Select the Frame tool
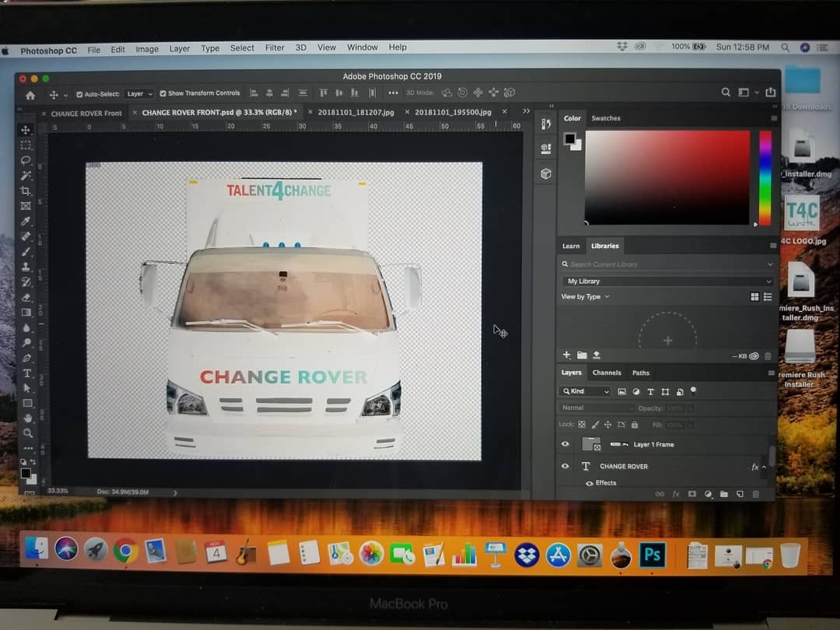Screen dimensions: 840x630 point(26,205)
